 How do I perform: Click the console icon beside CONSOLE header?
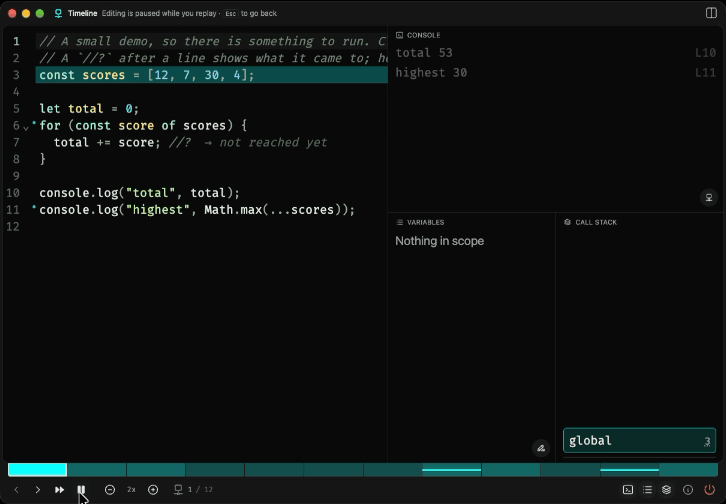[399, 35]
